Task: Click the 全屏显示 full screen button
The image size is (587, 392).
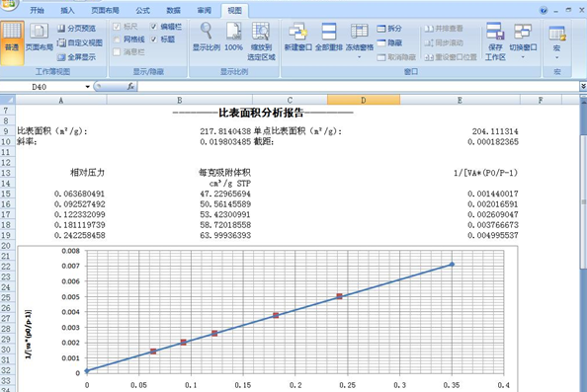Action: tap(77, 57)
